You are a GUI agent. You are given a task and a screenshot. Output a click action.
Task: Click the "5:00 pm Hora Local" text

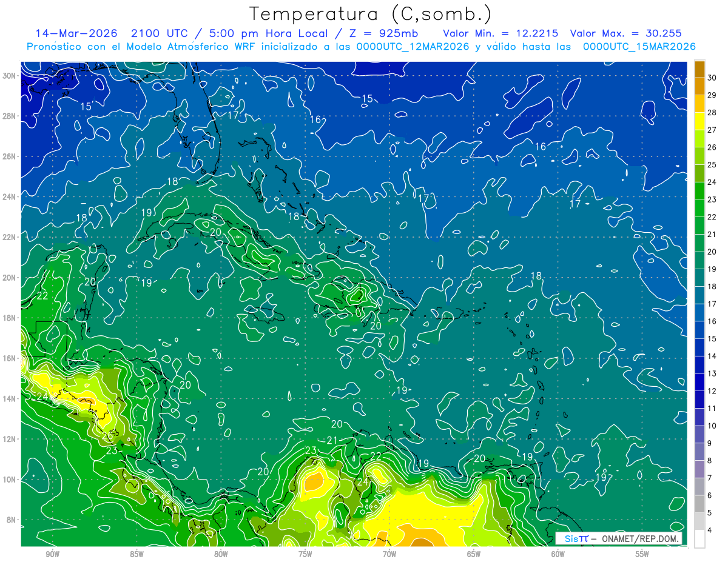pos(268,33)
